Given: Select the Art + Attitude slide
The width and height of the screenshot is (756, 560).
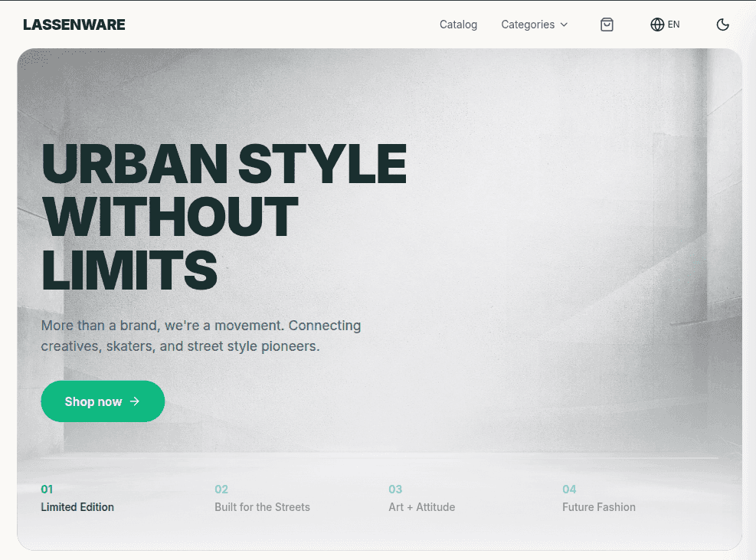Looking at the screenshot, I should coord(421,507).
